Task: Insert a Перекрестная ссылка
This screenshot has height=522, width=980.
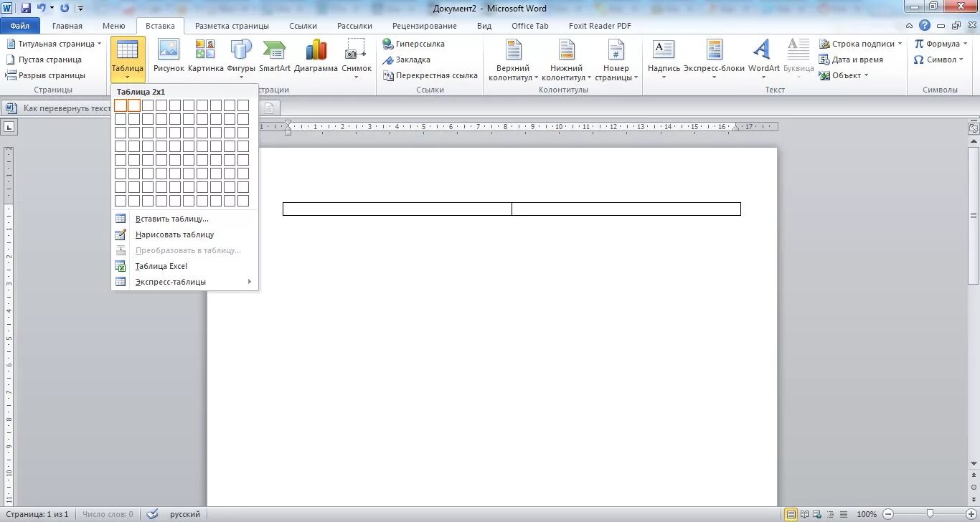Action: [x=430, y=75]
